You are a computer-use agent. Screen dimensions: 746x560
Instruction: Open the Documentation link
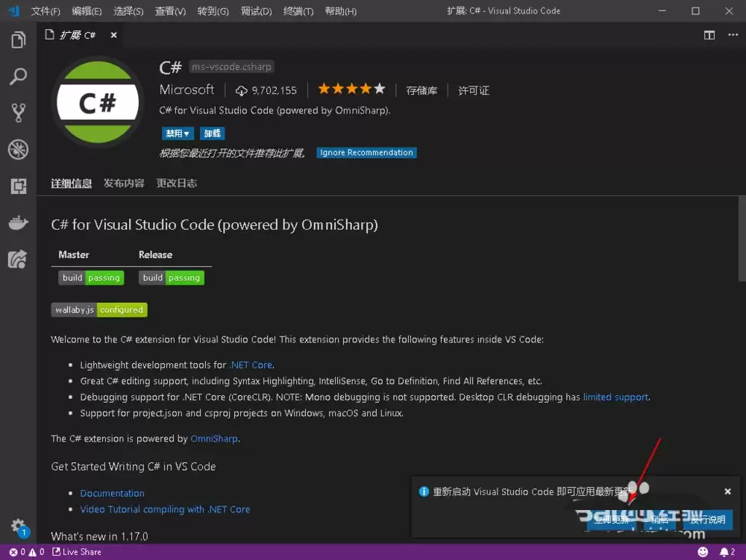[x=112, y=493]
